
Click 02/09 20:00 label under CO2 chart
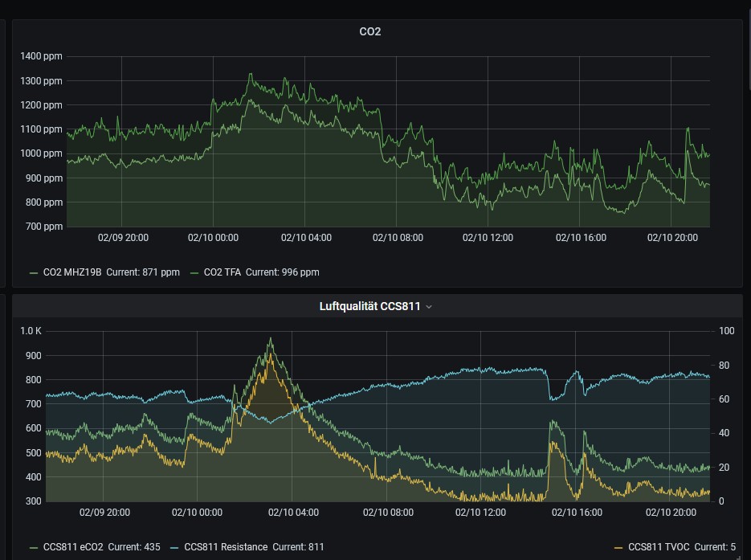123,238
